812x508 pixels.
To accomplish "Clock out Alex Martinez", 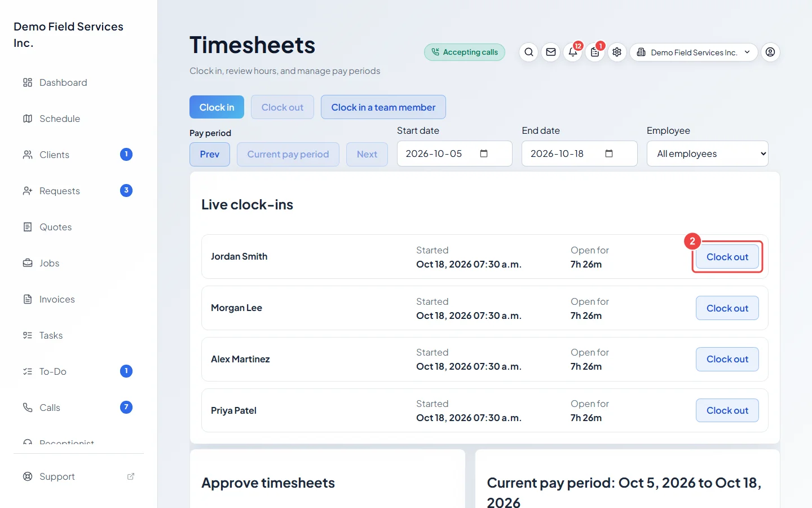I will (x=727, y=359).
